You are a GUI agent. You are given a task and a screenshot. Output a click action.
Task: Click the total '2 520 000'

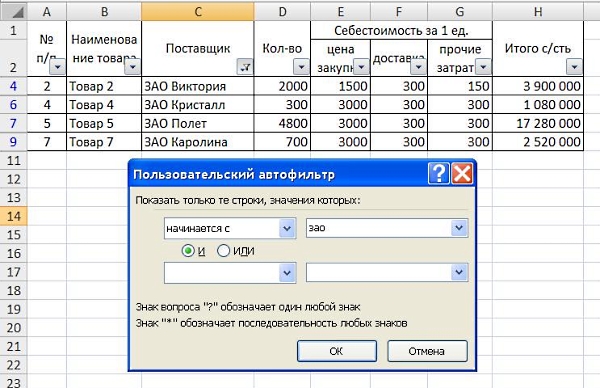click(x=538, y=142)
